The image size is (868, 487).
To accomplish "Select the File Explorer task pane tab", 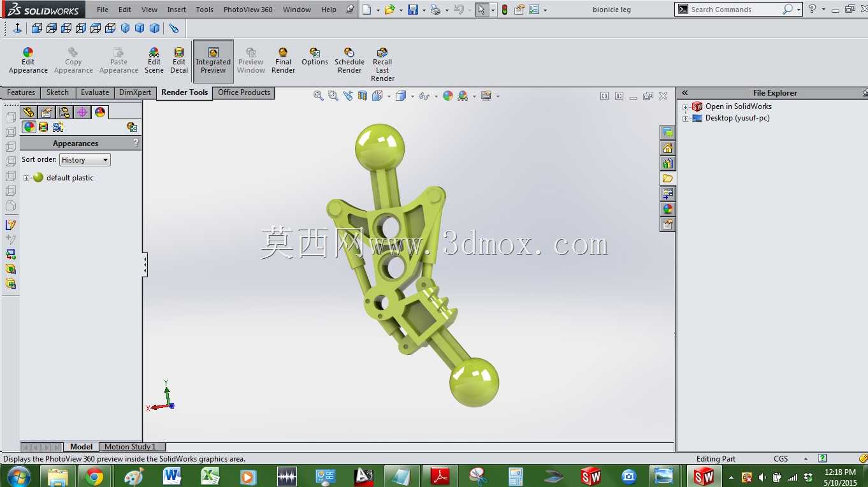I will [x=667, y=178].
